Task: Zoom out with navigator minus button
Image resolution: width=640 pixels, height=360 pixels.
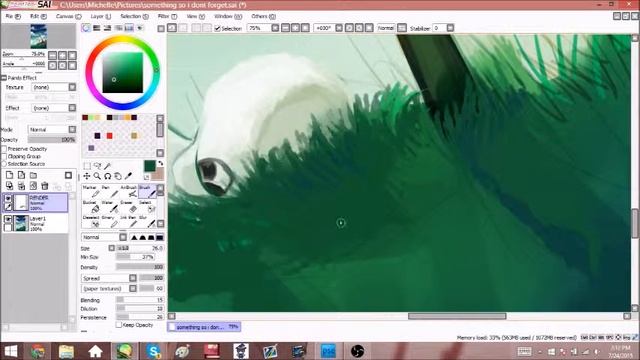Action: pos(53,55)
